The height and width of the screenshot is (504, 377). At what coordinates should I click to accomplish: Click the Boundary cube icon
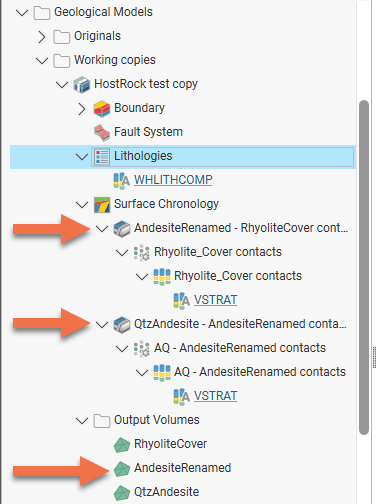coord(102,108)
